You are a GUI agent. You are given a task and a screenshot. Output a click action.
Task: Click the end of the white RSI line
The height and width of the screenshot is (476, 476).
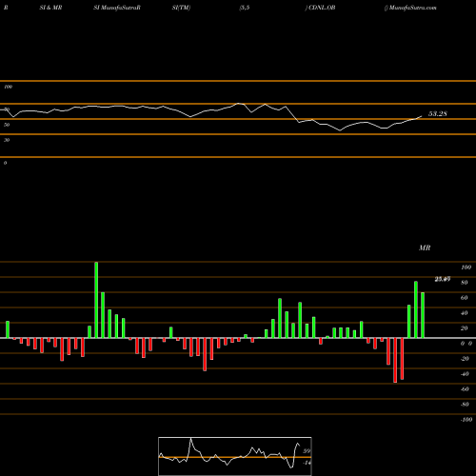tap(422, 116)
